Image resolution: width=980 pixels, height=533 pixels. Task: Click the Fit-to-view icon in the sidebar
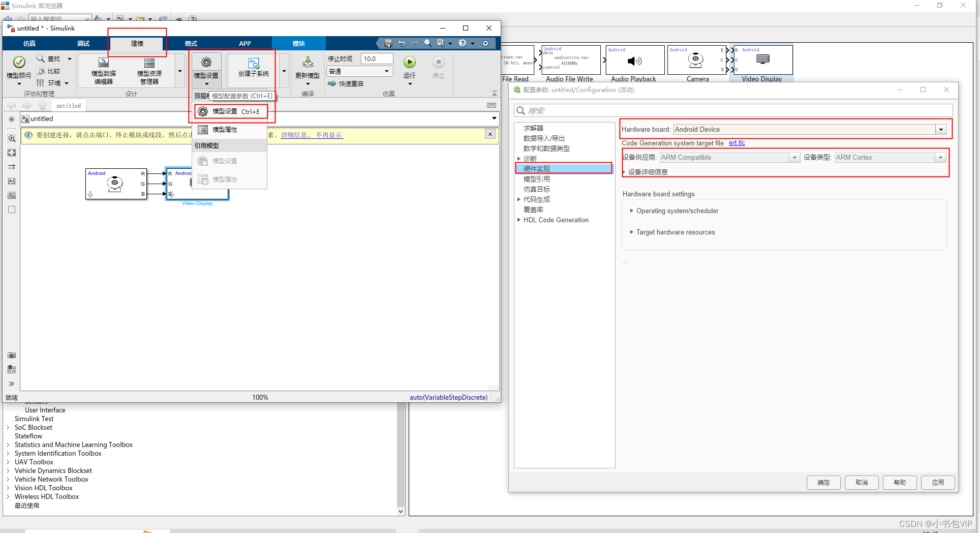(x=11, y=152)
